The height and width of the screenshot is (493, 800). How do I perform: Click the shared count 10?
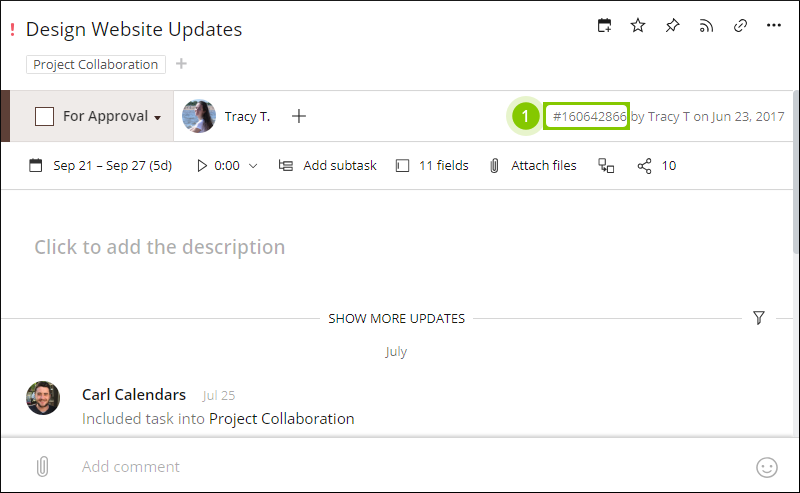(669, 166)
